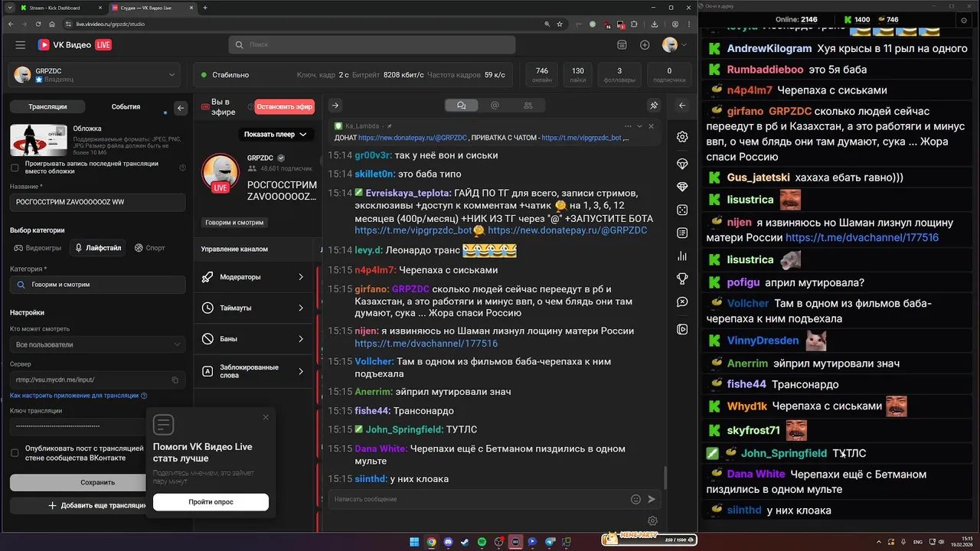The width and height of the screenshot is (980, 551).
Task: Open the plus create icon in VK header
Action: coord(645,45)
